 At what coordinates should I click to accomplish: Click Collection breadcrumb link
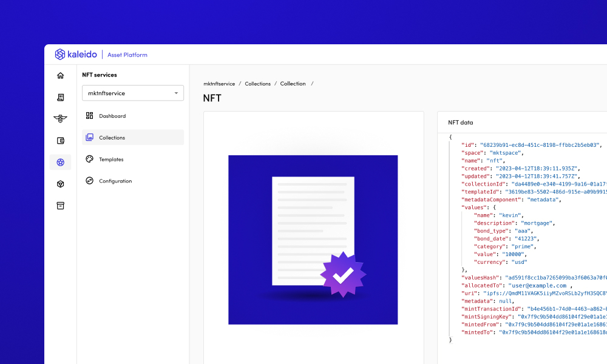pos(293,84)
